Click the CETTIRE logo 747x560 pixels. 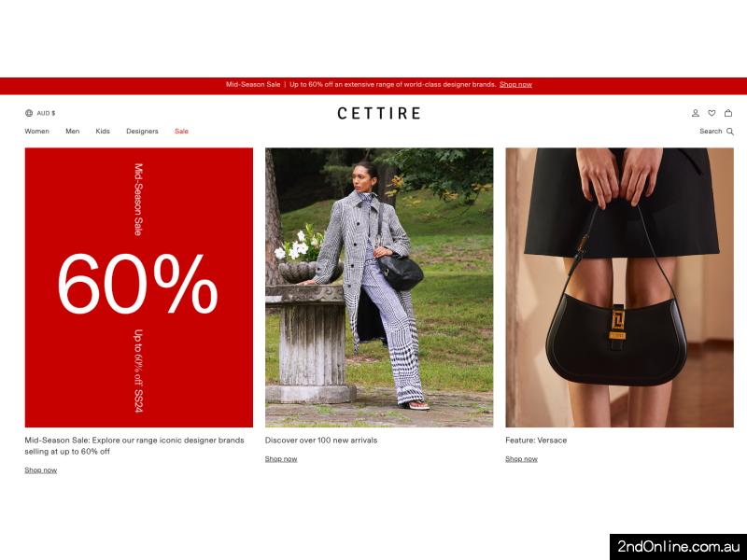tap(379, 113)
